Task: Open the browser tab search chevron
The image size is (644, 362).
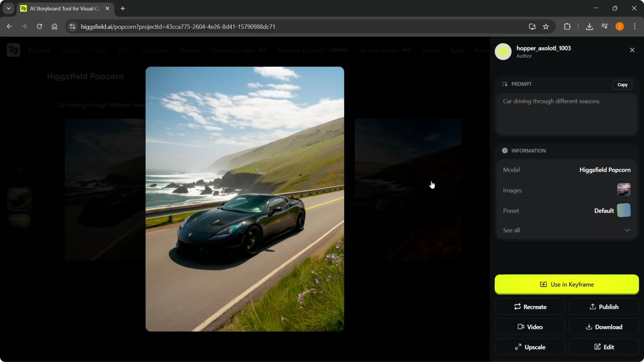Action: pyautogui.click(x=8, y=8)
